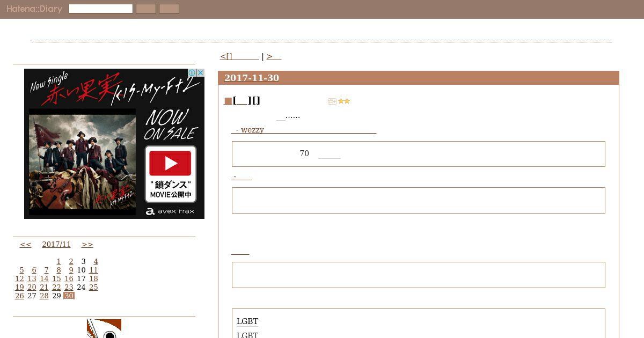Open calendar day 5
Image resolution: width=644 pixels, height=338 pixels.
(21, 270)
